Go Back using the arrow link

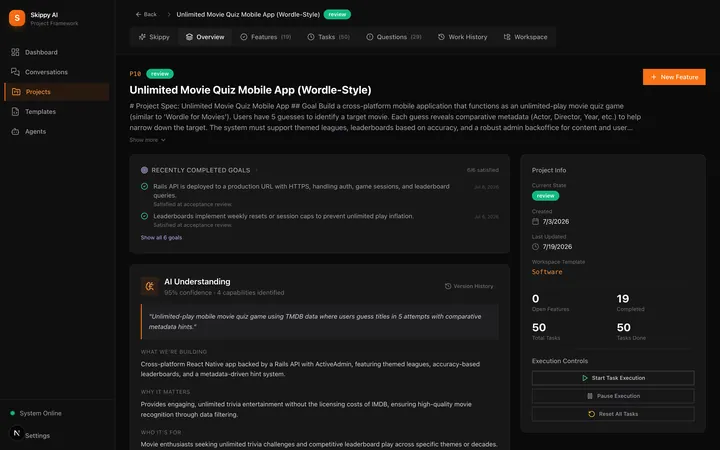point(146,14)
